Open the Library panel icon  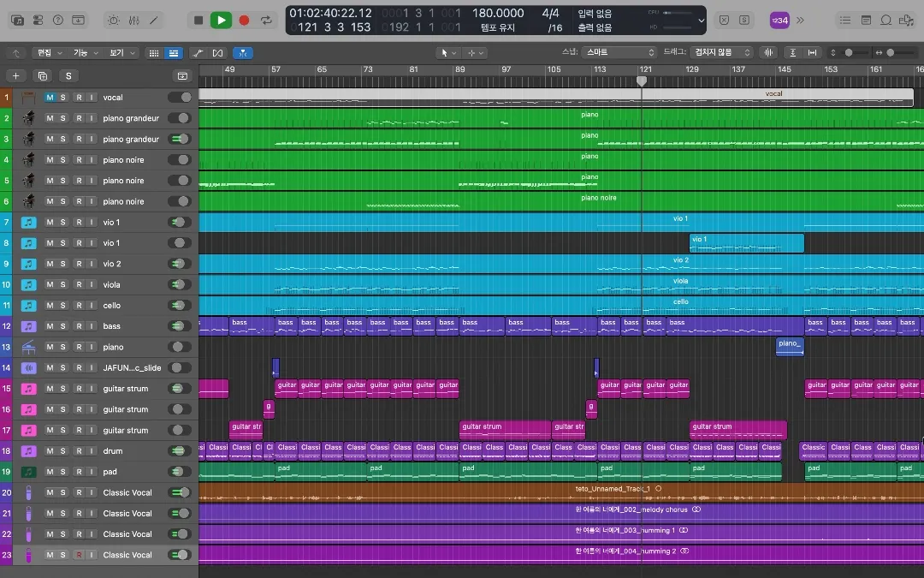[18, 20]
